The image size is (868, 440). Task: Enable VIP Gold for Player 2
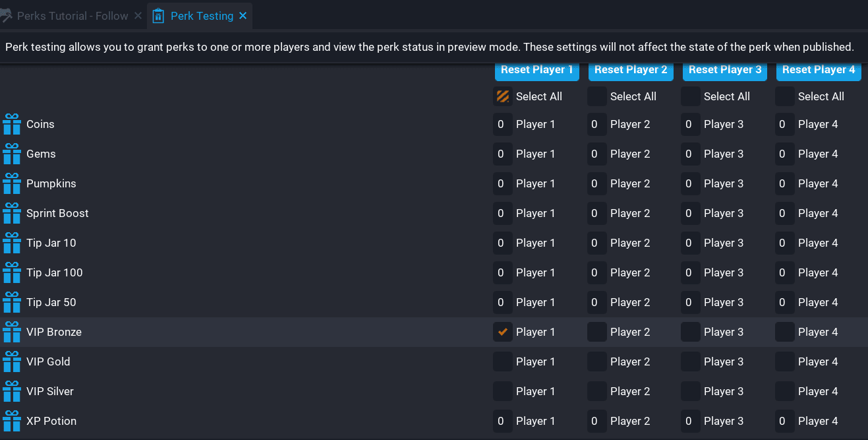tap(597, 361)
